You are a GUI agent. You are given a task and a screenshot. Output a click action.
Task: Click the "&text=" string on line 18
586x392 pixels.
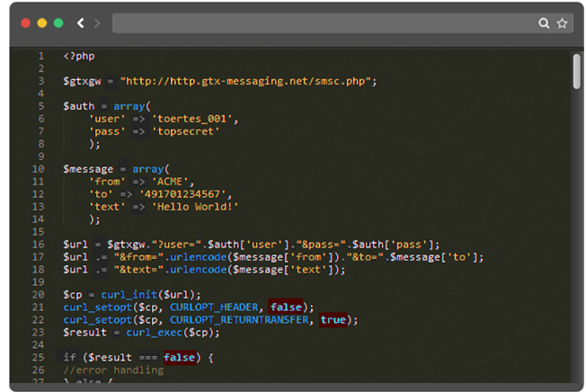(x=138, y=270)
